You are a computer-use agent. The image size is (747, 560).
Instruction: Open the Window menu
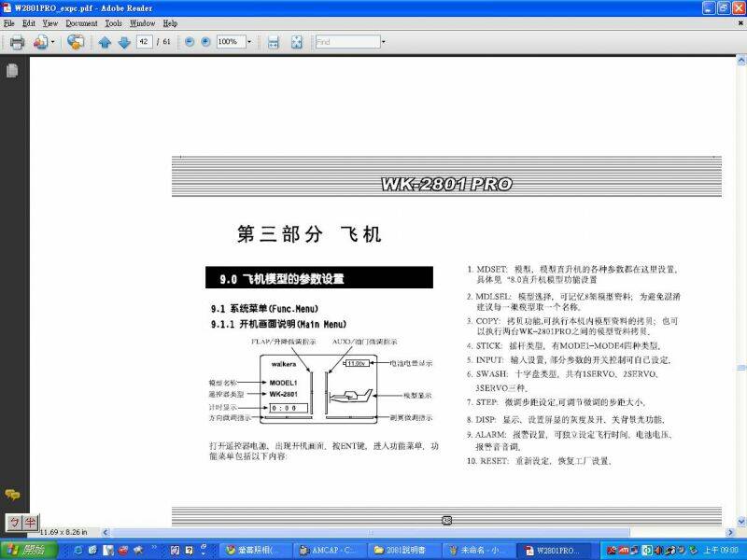pos(143,23)
